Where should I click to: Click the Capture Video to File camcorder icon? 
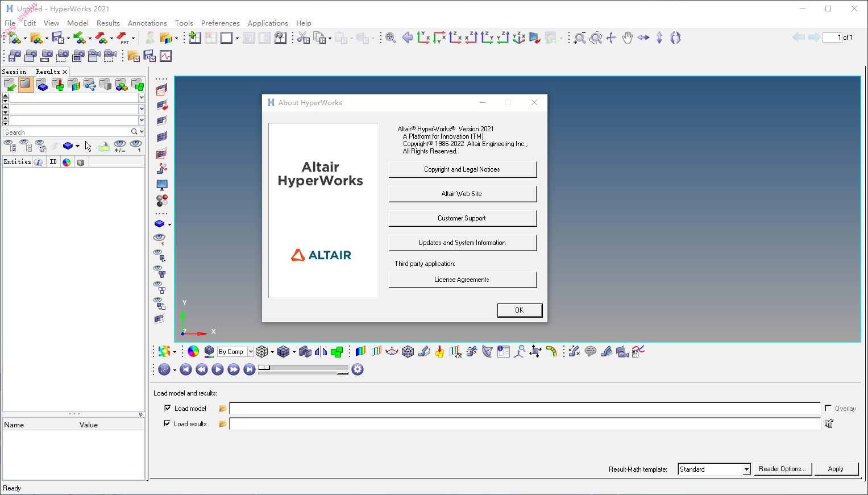coord(94,56)
